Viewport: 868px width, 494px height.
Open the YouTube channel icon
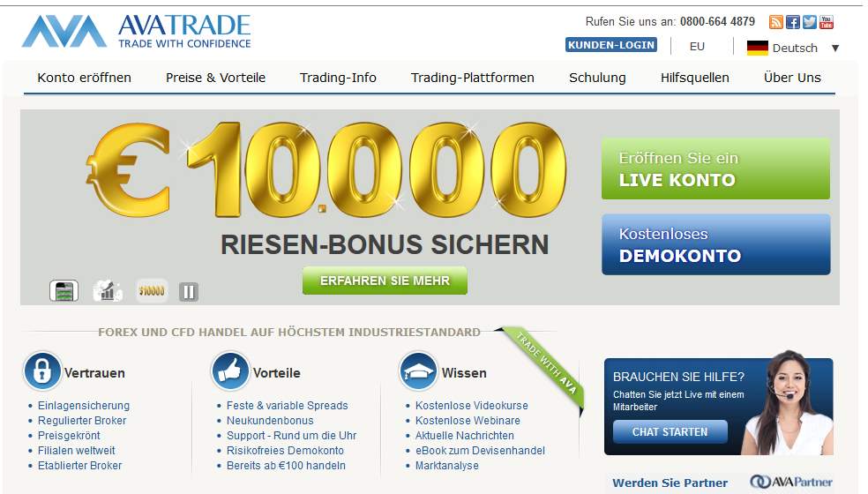tap(826, 22)
